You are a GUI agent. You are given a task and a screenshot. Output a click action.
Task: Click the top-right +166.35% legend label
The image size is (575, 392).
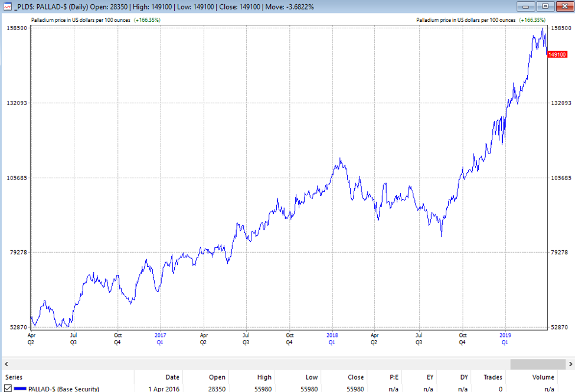532,20
